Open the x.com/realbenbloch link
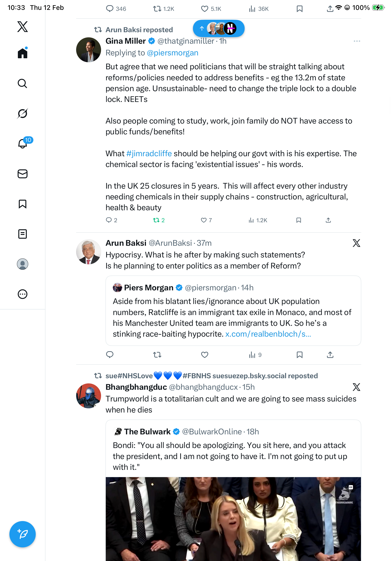The image size is (392, 561). pos(268,334)
